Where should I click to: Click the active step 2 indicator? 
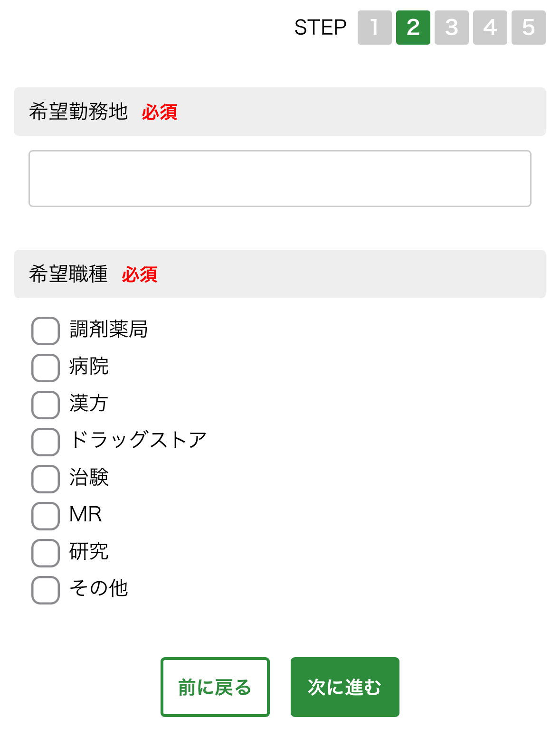coord(413,28)
